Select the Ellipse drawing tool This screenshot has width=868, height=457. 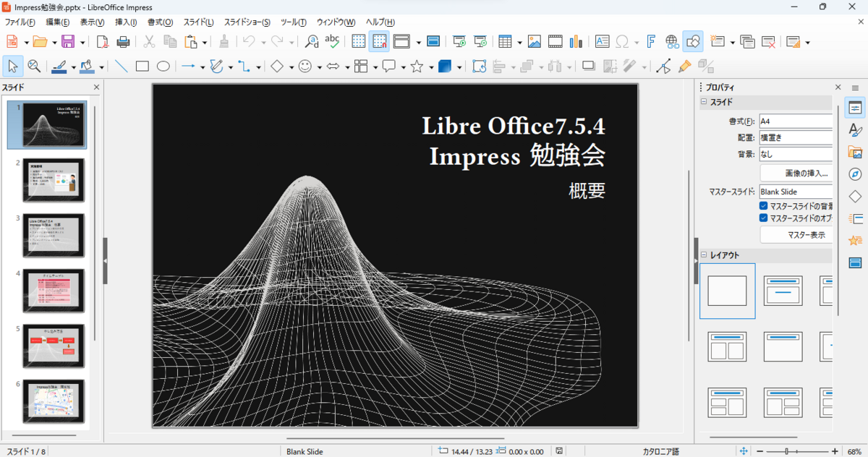click(x=163, y=67)
